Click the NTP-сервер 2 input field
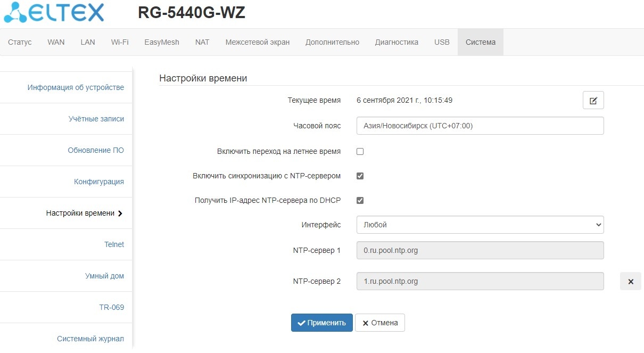 click(480, 281)
